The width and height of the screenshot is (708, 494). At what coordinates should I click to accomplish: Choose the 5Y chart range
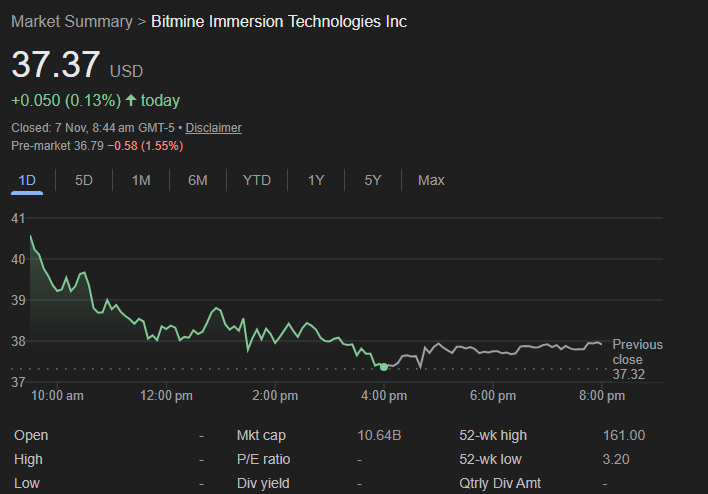pos(373,180)
